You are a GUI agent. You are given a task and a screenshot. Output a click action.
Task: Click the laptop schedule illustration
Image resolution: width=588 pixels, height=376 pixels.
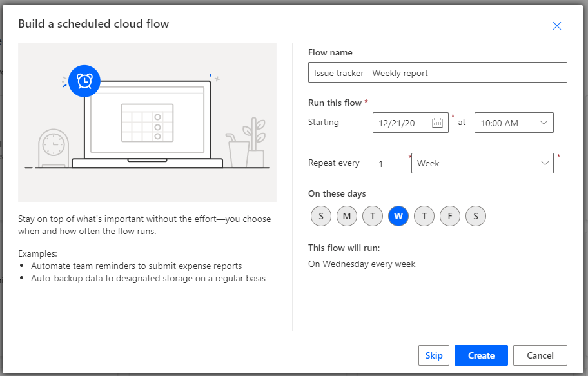coord(147,123)
